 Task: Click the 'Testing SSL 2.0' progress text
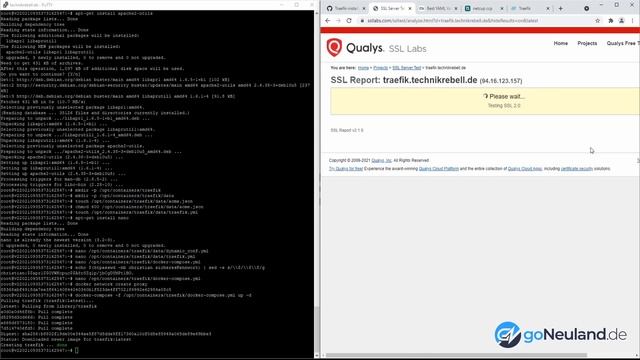pos(504,106)
